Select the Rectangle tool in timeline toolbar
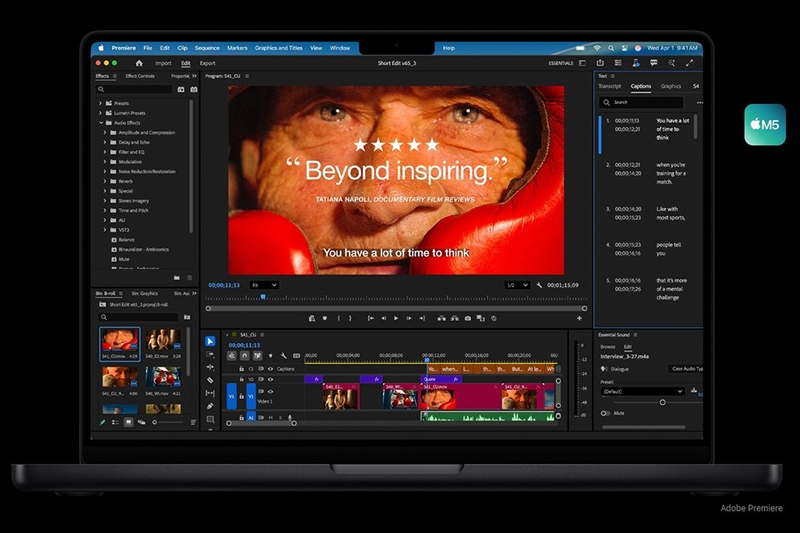Screen dimensions: 800x533 coord(210,419)
